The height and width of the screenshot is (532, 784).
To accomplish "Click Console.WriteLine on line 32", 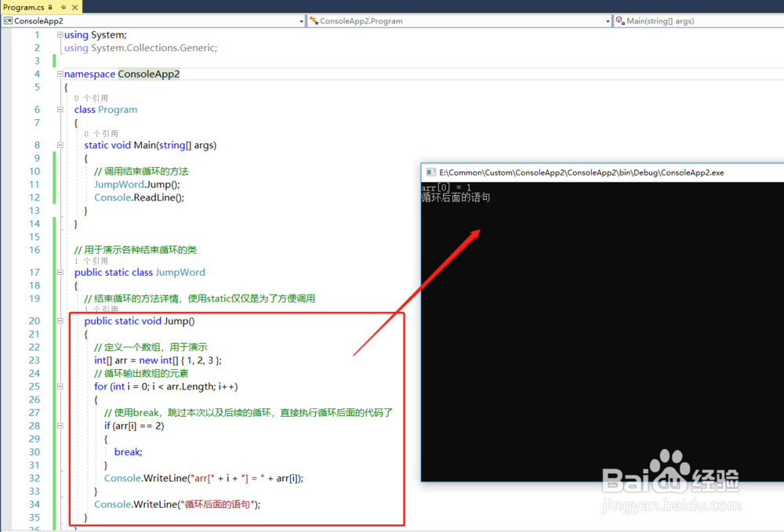I will [x=204, y=478].
